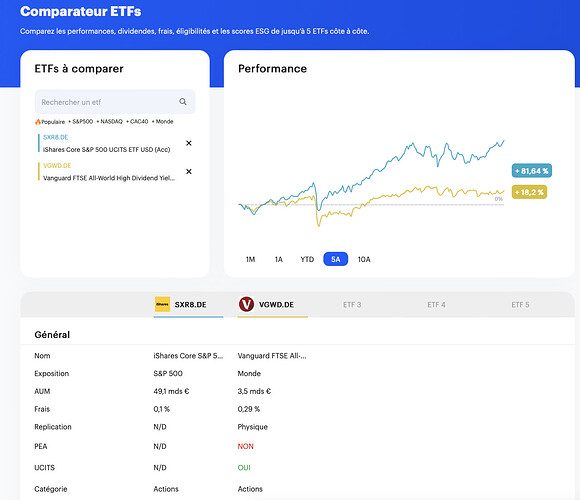The height and width of the screenshot is (500, 580).
Task: Switch chart period to YTD
Action: (x=307, y=259)
